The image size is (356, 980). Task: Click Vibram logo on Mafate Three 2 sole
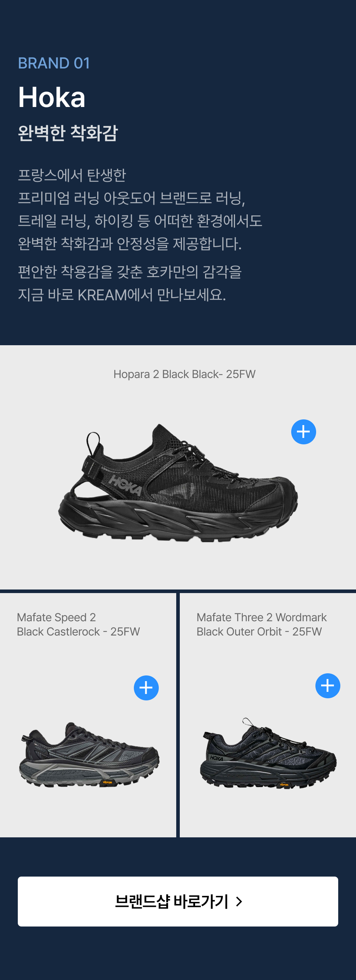tap(284, 785)
